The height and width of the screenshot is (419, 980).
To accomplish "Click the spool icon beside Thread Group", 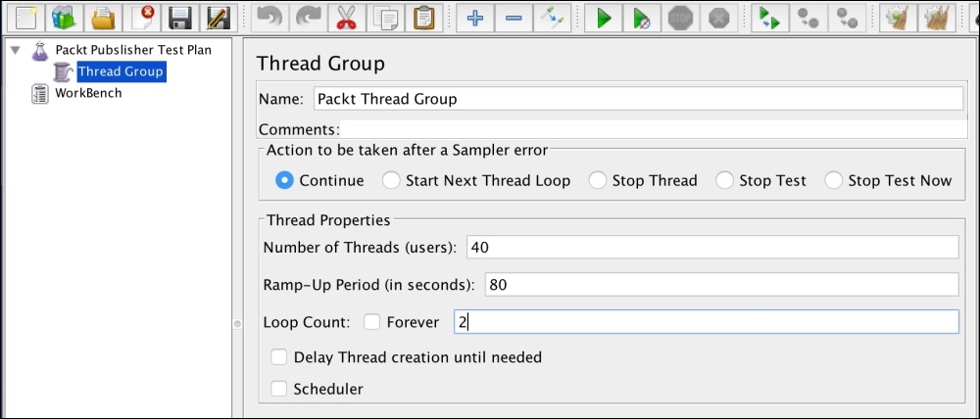I will [63, 71].
